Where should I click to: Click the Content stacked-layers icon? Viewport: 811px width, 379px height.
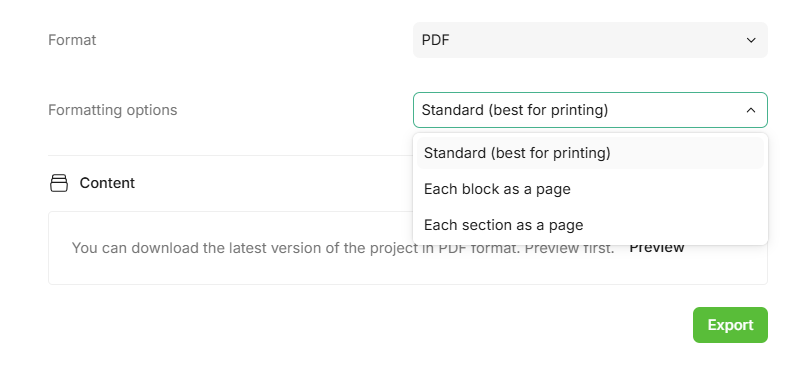pos(59,183)
